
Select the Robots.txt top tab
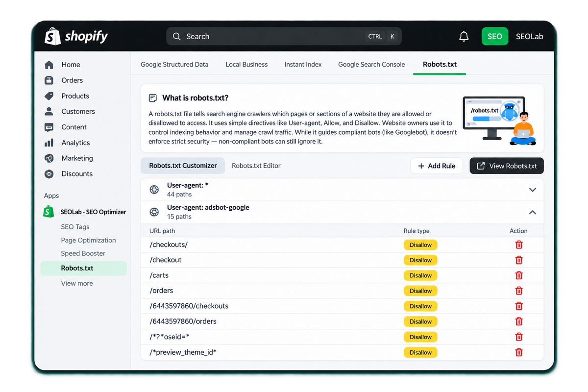pos(440,64)
